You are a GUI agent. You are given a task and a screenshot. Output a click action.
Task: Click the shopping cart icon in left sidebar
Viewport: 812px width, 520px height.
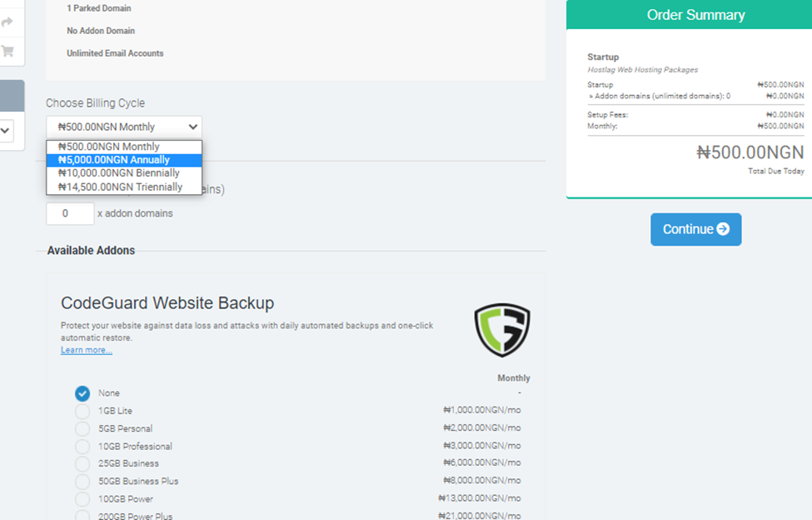pyautogui.click(x=7, y=51)
